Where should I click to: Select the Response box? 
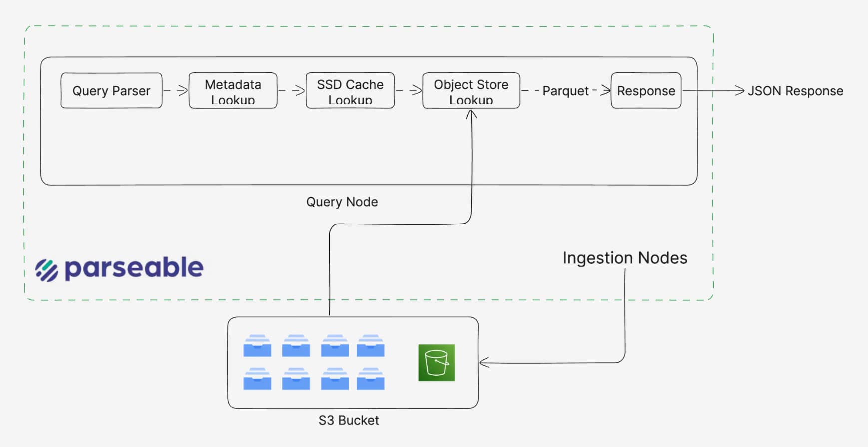point(646,91)
